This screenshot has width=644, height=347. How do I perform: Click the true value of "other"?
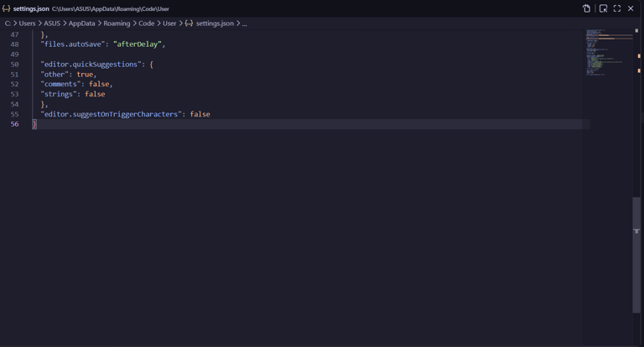point(85,75)
